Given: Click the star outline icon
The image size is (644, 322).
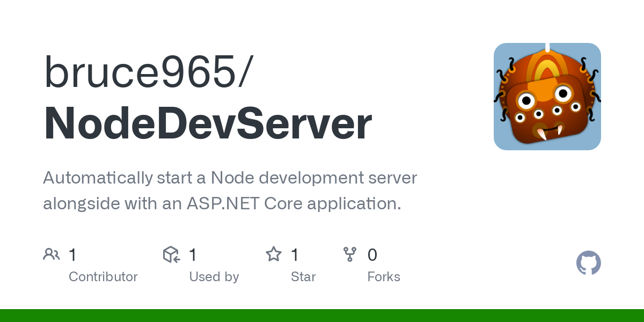Looking at the screenshot, I should point(273,254).
